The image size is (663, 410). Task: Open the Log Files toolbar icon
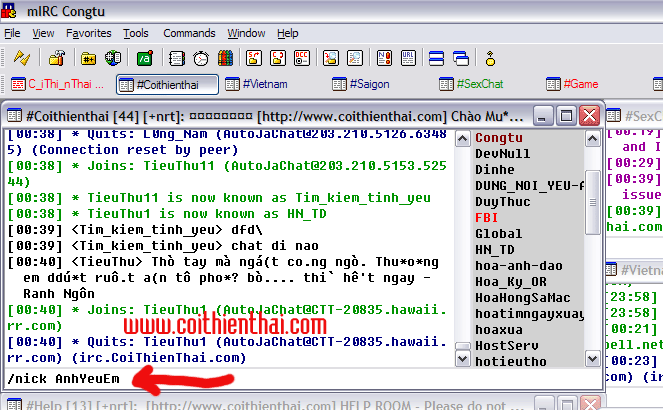[x=355, y=58]
